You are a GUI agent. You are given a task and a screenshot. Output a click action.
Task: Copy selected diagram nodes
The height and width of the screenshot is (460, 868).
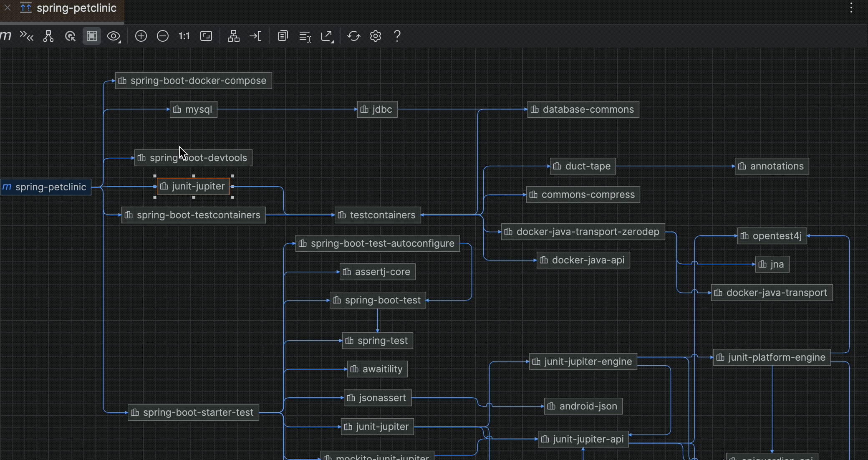pos(283,36)
